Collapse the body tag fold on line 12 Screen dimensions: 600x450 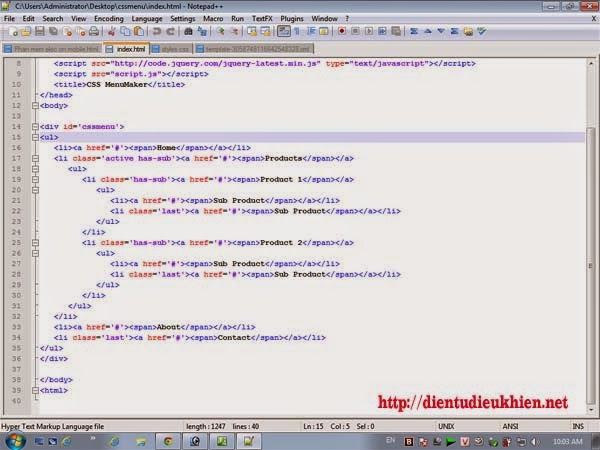[35, 106]
